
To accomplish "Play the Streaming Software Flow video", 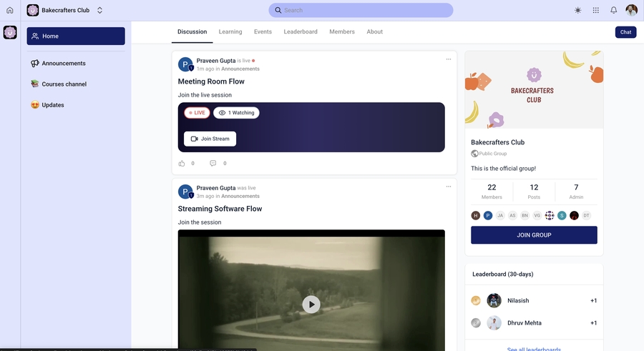I will (x=311, y=305).
